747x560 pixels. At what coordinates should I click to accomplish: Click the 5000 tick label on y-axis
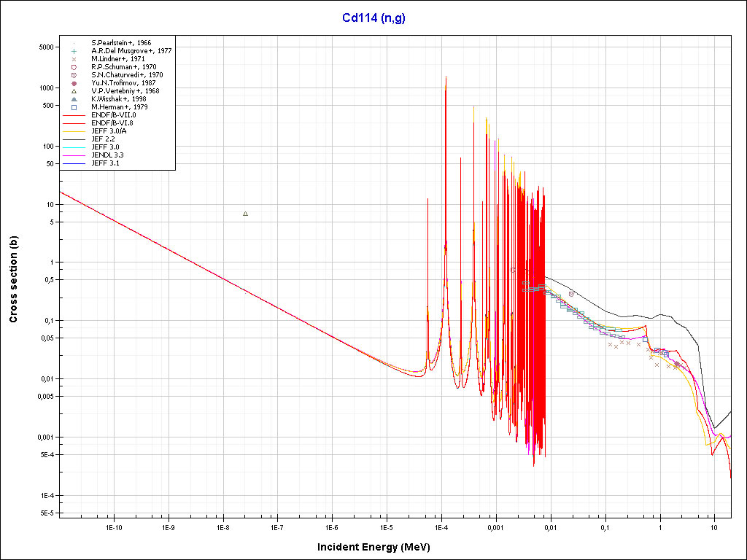46,47
